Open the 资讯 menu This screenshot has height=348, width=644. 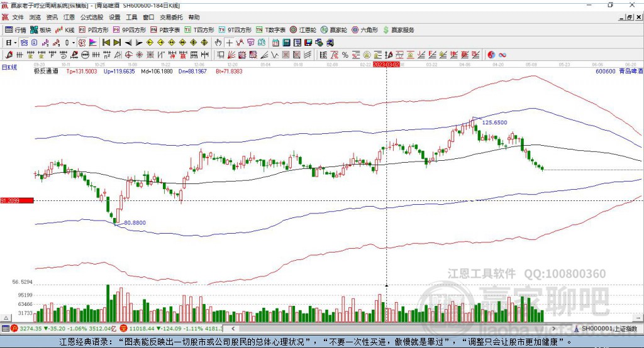point(52,17)
